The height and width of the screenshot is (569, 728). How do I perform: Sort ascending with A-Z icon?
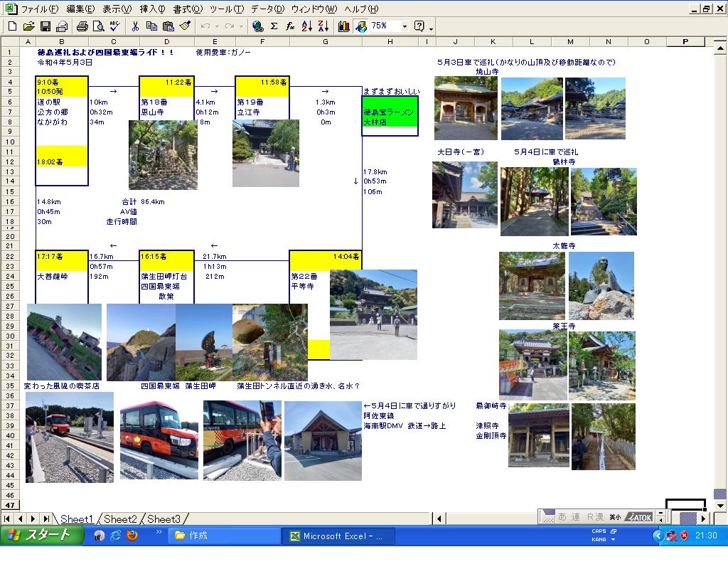point(306,26)
